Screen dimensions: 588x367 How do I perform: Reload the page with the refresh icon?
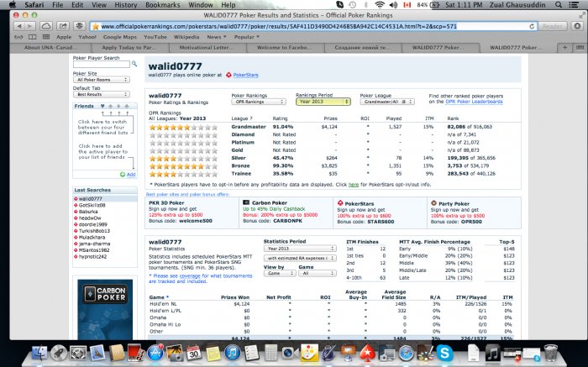(x=532, y=26)
